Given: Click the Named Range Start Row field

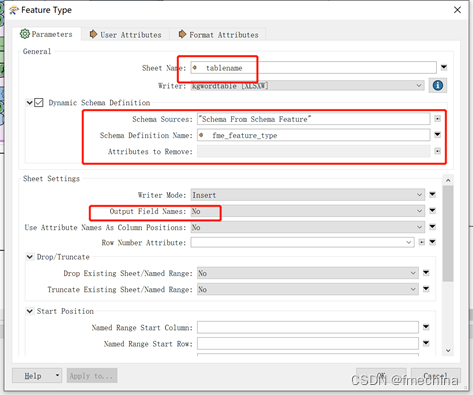Looking at the screenshot, I should click(x=308, y=343).
